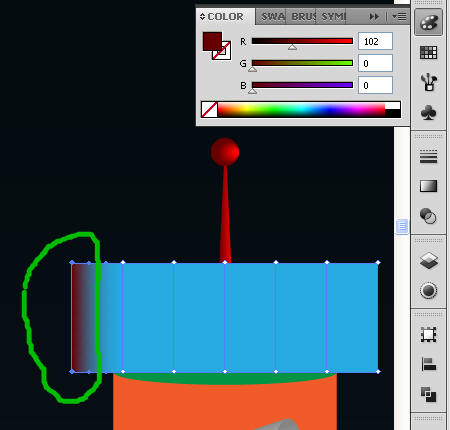Screen dimensions: 450x430
Task: Open the Gradient panel dock icon
Action: [x=428, y=186]
